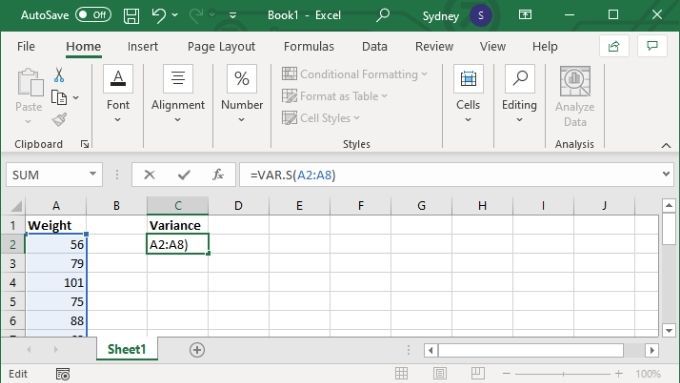Image resolution: width=680 pixels, height=383 pixels.
Task: Click the Cut scissors icon
Action: (x=59, y=75)
